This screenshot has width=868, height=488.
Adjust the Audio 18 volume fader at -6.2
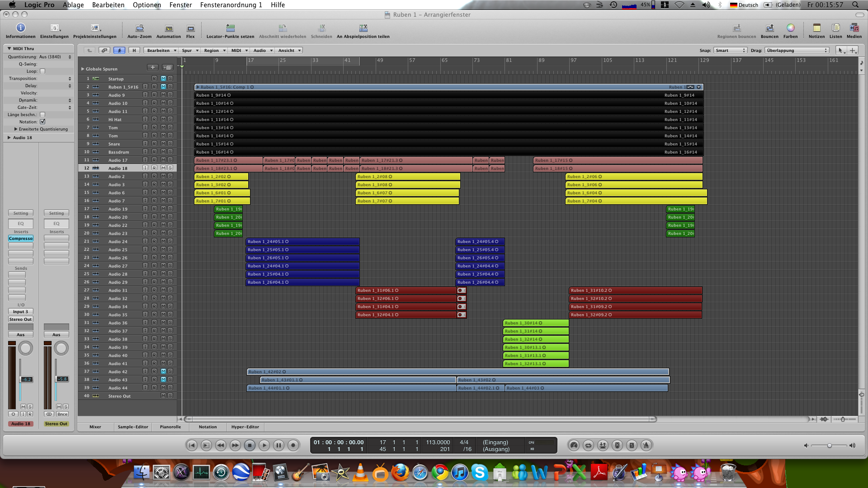click(27, 380)
